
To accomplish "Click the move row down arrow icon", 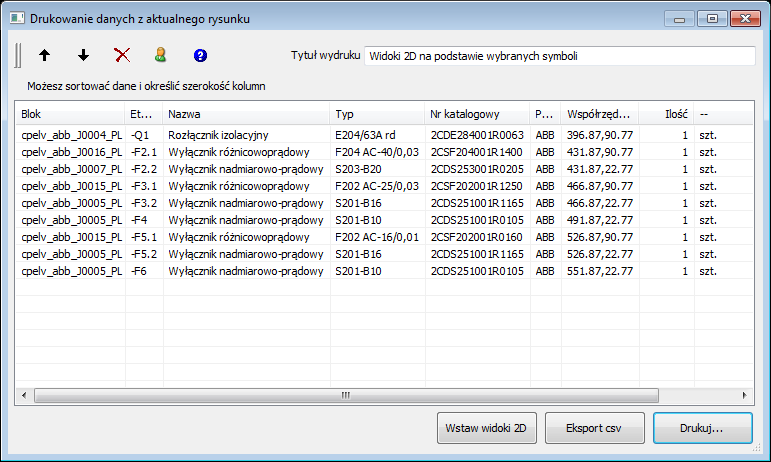I will 83,56.
